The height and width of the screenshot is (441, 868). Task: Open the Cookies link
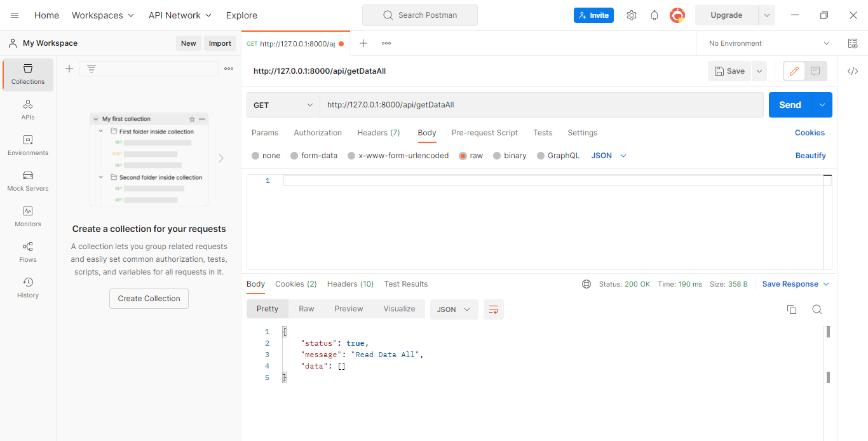810,133
